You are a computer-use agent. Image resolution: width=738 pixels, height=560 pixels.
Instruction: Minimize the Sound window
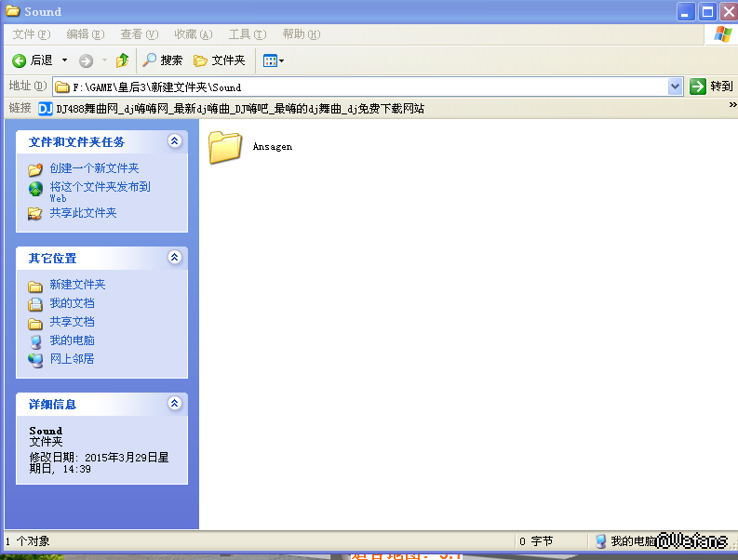click(685, 11)
